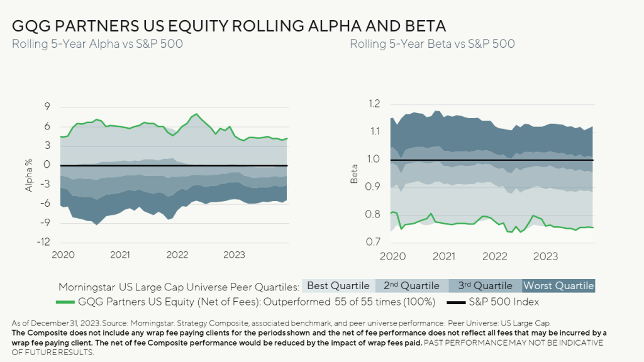
Task: Click the 2023 label on the beta chart
Action: coord(545,256)
